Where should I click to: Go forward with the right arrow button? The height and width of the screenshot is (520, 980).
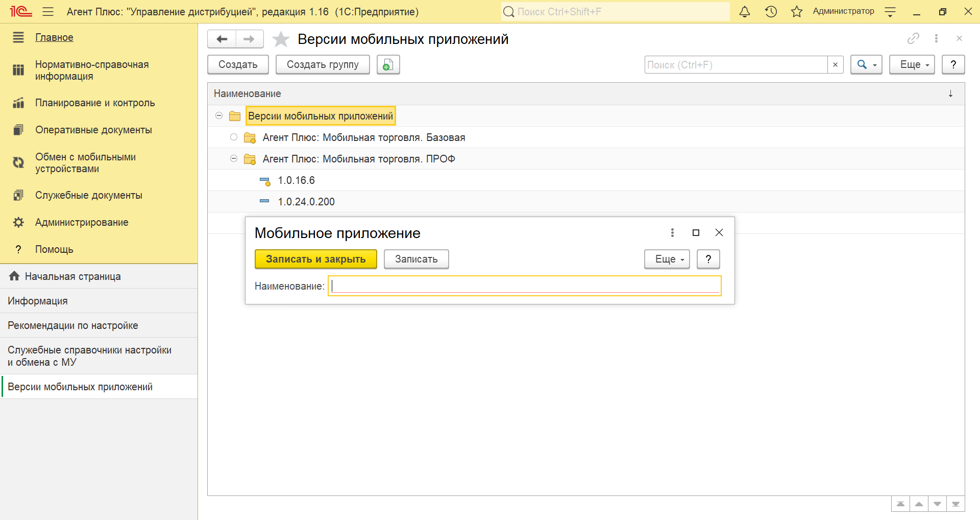(249, 39)
